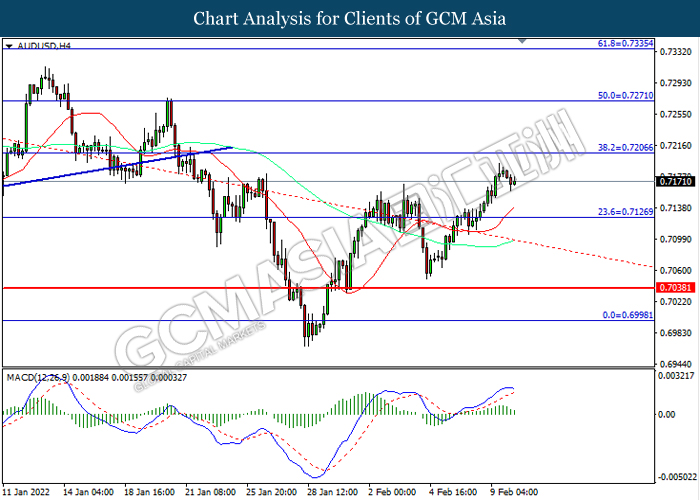Image resolution: width=700 pixels, height=500 pixels.
Task: Click the 9 Feb 04:00 time label
Action: coord(514,492)
